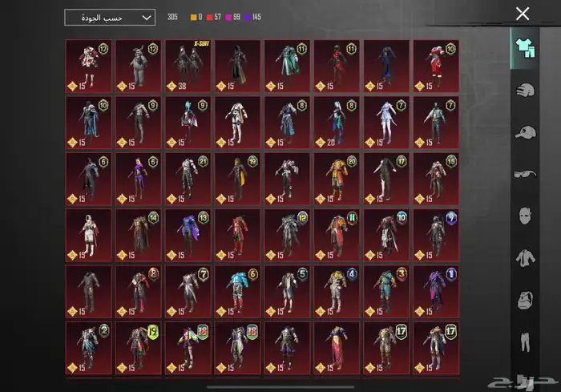Open the sunglasses category icon

[523, 174]
